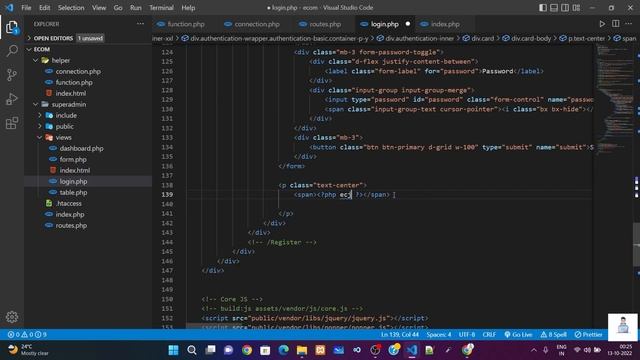Toggle the bottom panel layout icon
Screen dimensions: 640x360
(554, 8)
